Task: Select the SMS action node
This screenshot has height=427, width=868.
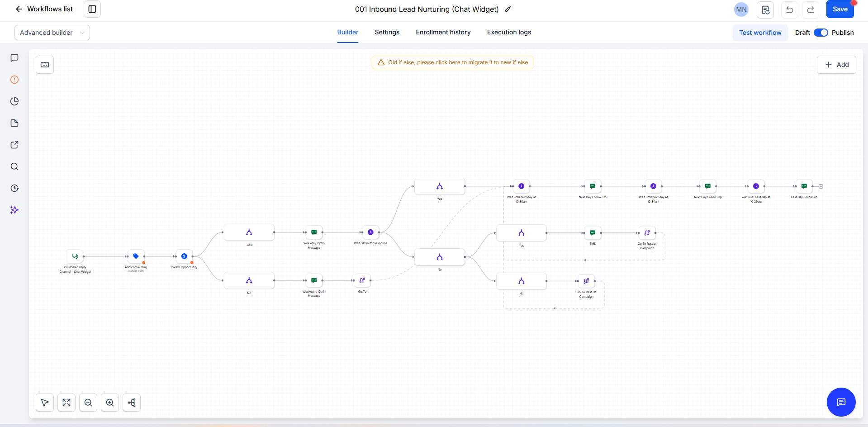Action: click(593, 233)
